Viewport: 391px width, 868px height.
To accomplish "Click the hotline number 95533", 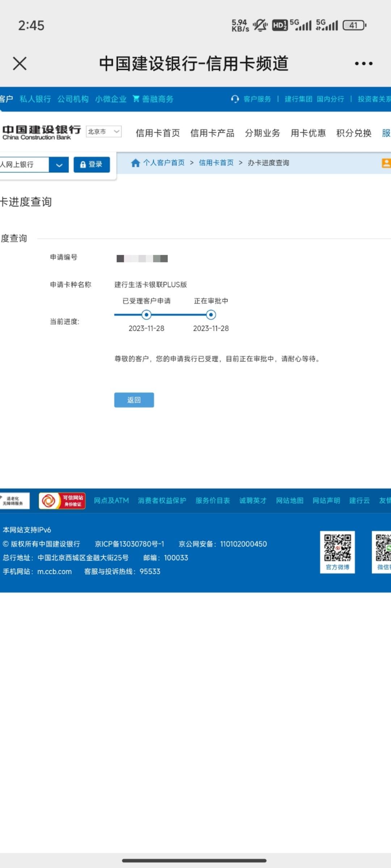I will 150,571.
